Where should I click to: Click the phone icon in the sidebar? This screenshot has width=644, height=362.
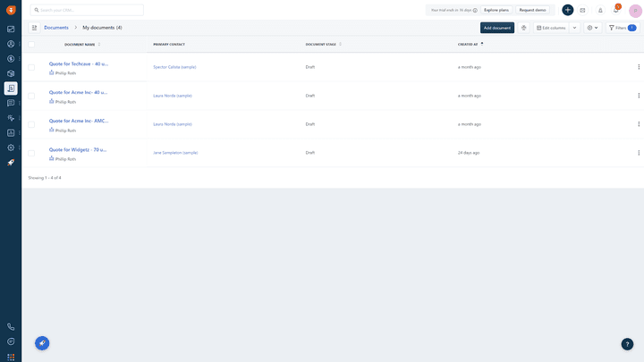(11, 327)
